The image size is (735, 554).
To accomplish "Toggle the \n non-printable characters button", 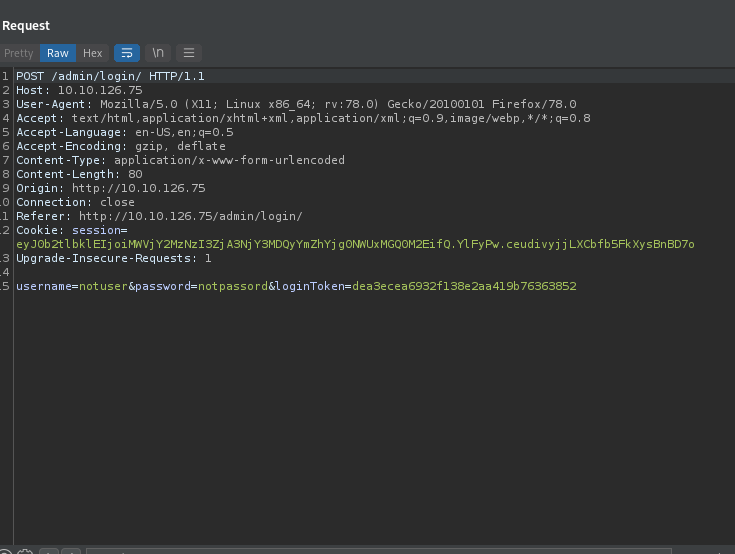I will (x=158, y=53).
